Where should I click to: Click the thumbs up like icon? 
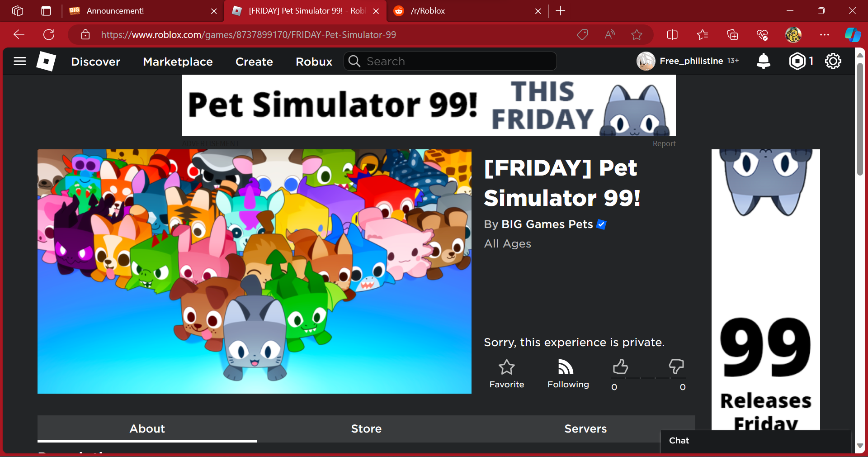click(620, 367)
